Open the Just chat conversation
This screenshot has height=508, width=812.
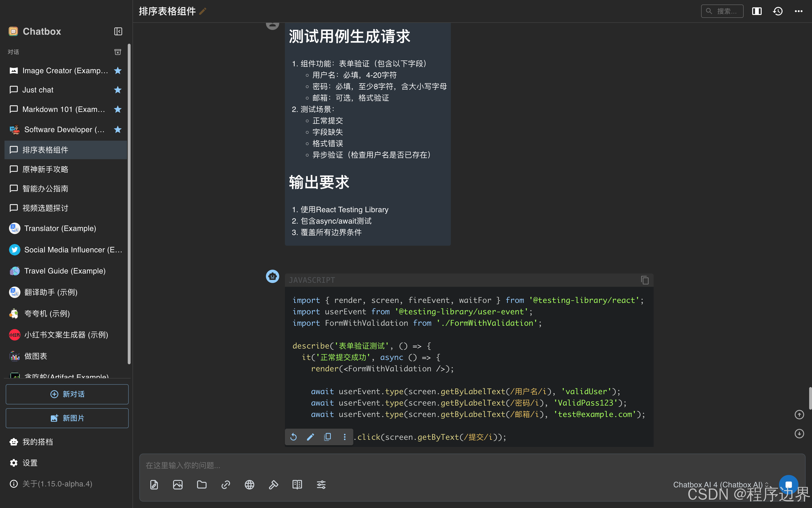tap(66, 90)
